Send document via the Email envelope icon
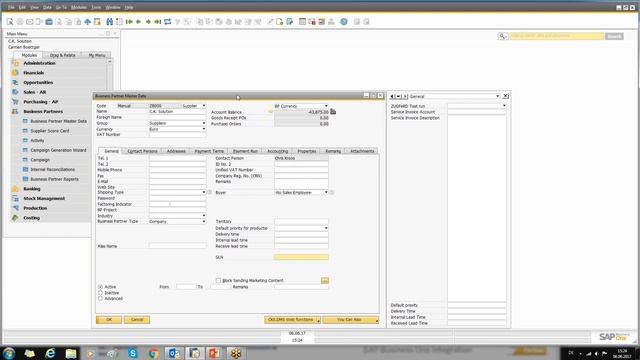 tap(29, 22)
